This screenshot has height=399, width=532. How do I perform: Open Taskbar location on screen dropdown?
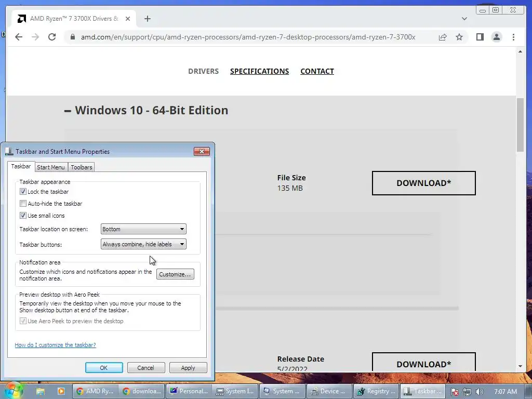coord(143,229)
